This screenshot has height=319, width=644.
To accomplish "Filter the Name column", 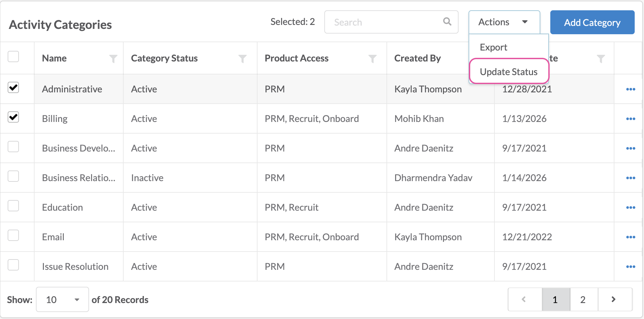I will (x=113, y=59).
